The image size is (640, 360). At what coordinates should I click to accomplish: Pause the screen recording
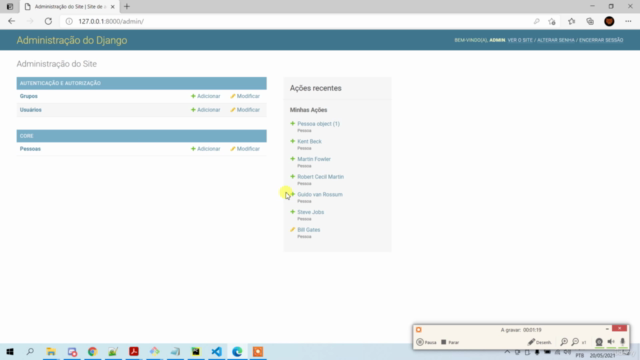point(427,342)
